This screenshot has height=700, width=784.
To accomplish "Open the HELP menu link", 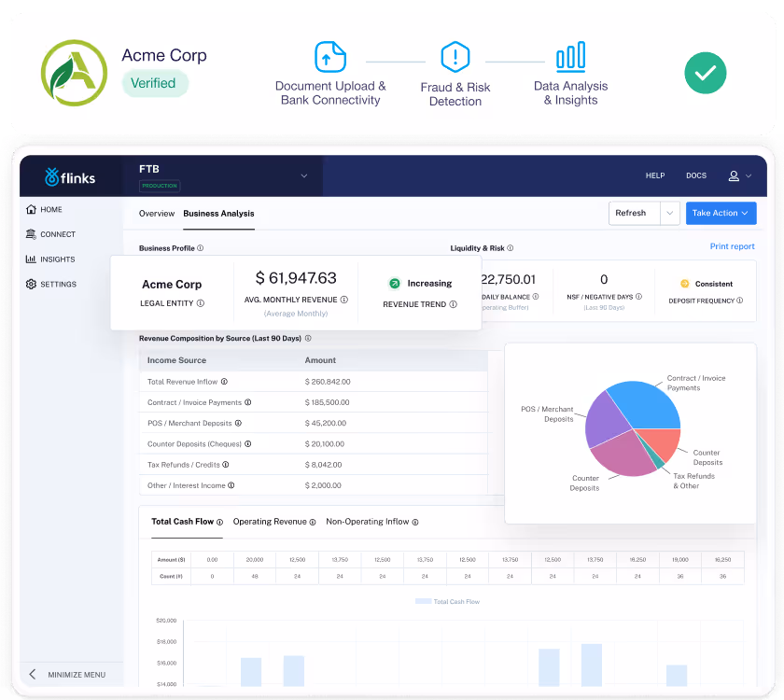I will (x=655, y=175).
